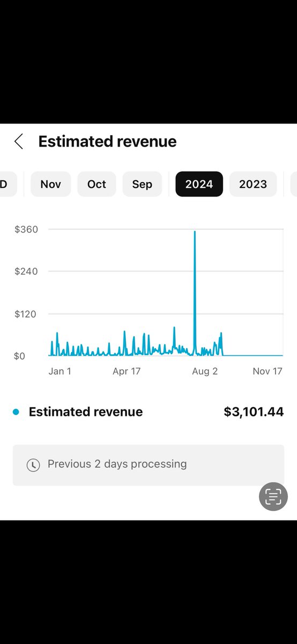Select the 2024 year chip
297x644 pixels.
pyautogui.click(x=199, y=184)
